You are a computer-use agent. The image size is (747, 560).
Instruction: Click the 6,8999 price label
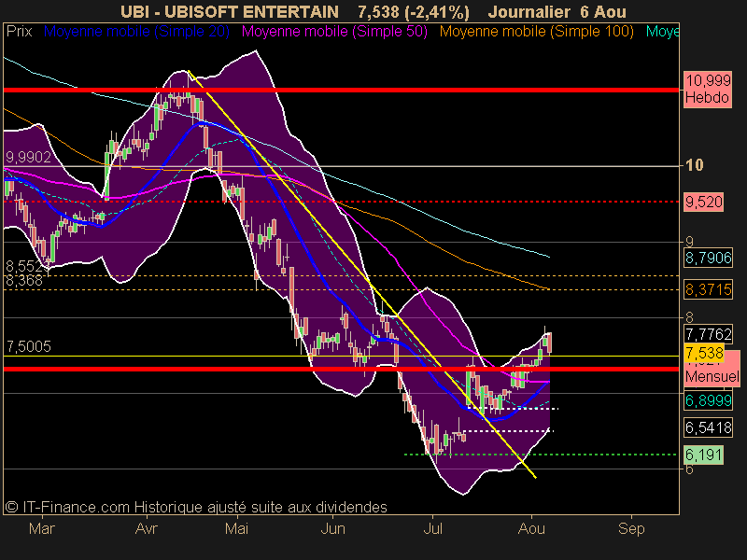coord(708,400)
